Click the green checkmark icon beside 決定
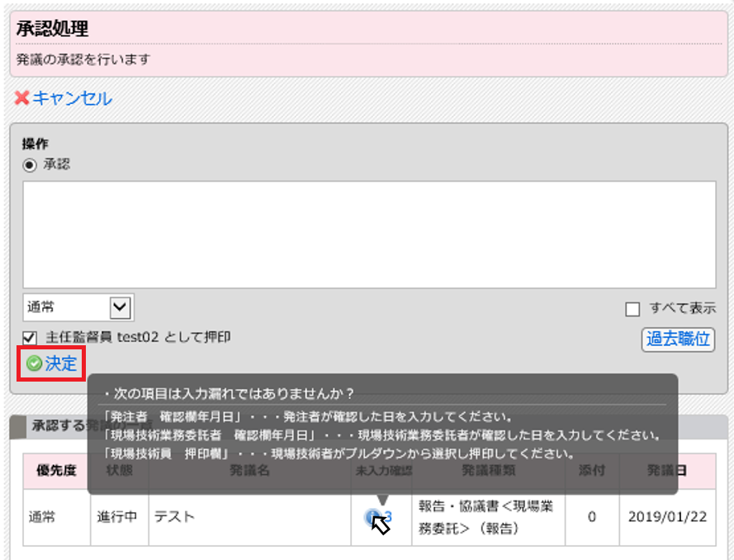Image resolution: width=734 pixels, height=560 pixels. 34,363
